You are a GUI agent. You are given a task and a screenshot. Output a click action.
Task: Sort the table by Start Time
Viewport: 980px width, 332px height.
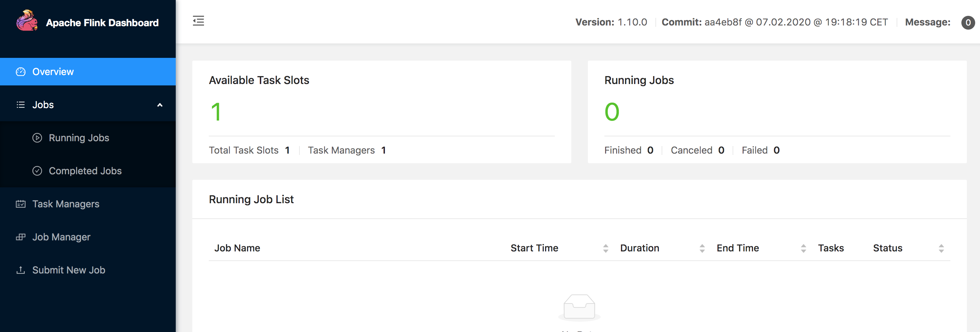tap(606, 248)
